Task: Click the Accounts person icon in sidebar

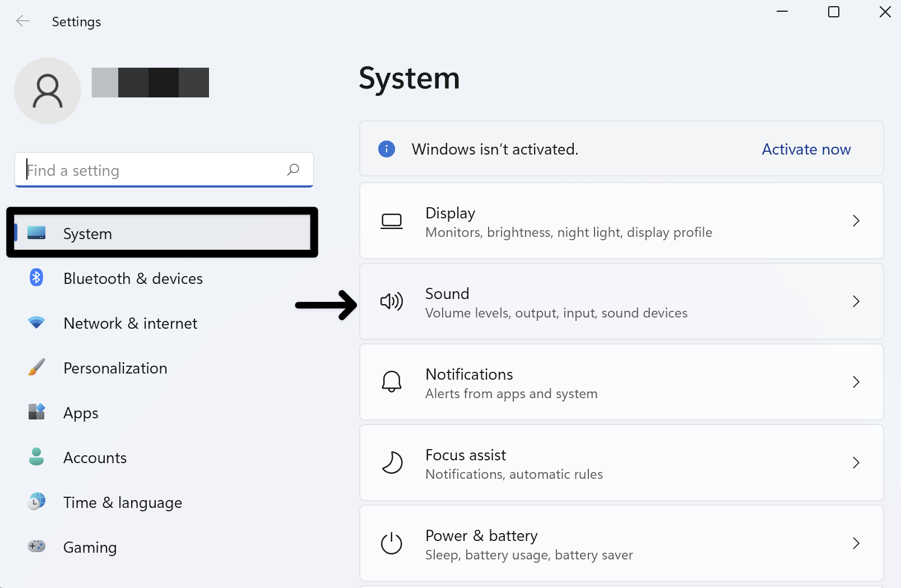Action: tap(36, 456)
